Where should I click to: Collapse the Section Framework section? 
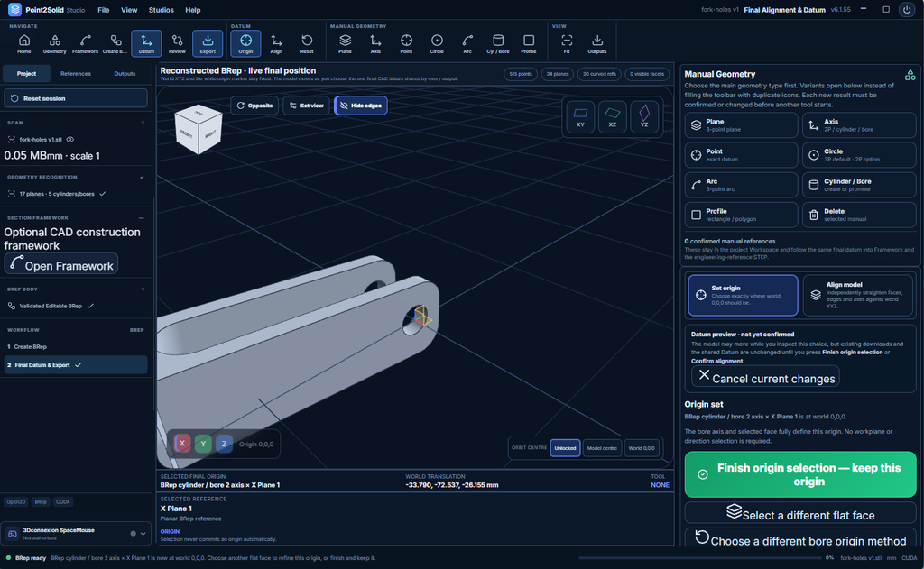pyautogui.click(x=142, y=218)
